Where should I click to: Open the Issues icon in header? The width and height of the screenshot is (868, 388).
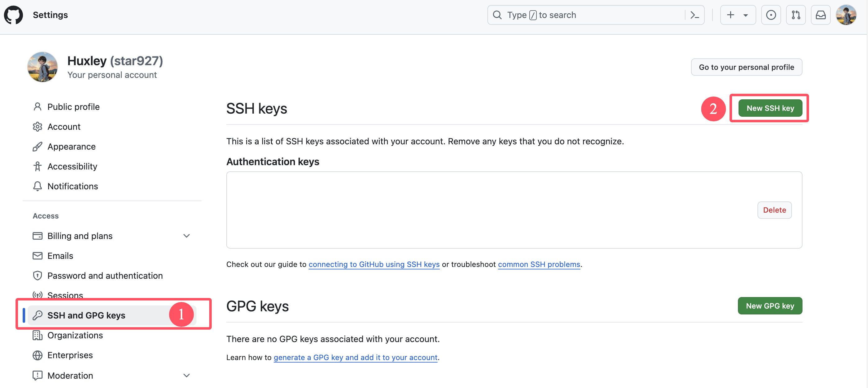pyautogui.click(x=771, y=15)
